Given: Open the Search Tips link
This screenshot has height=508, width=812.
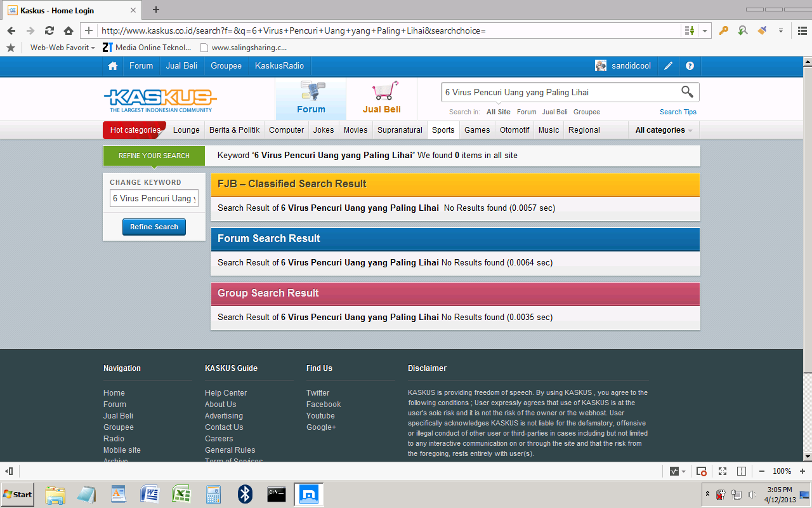Looking at the screenshot, I should (678, 112).
